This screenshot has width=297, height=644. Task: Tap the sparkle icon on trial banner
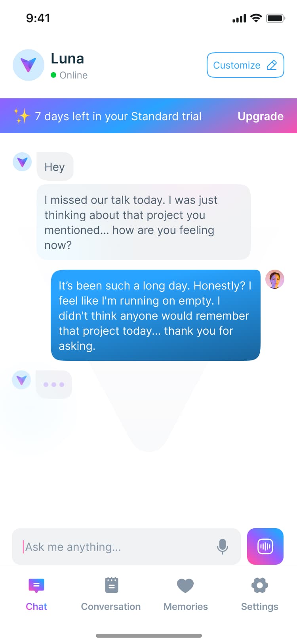[x=22, y=116]
